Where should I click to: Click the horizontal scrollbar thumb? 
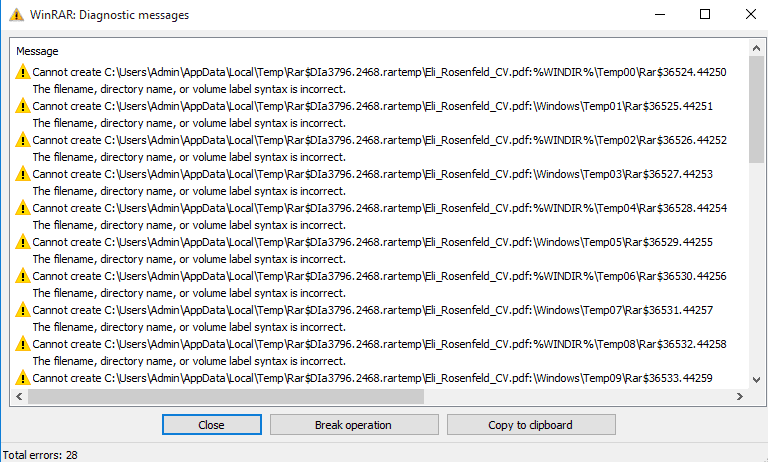pos(225,397)
